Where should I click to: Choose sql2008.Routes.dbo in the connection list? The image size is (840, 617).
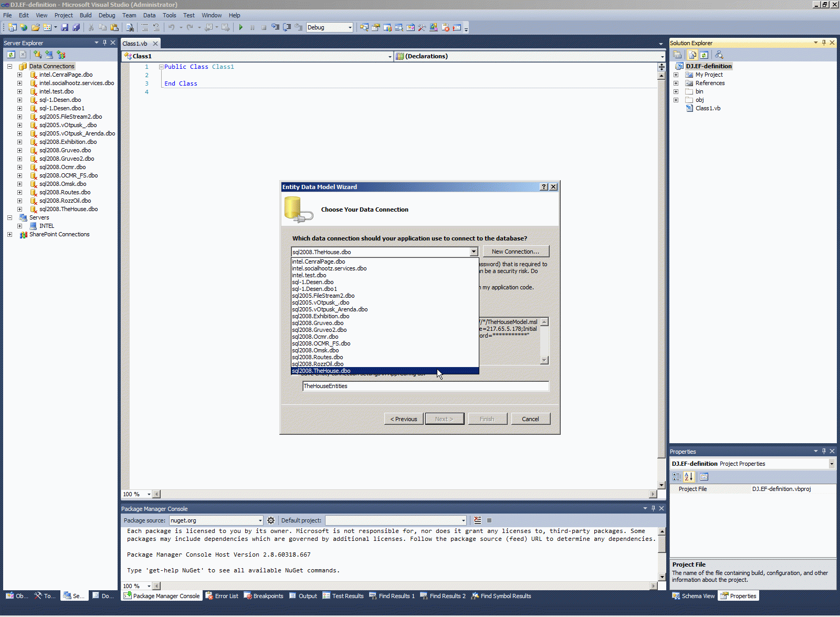coord(385,357)
